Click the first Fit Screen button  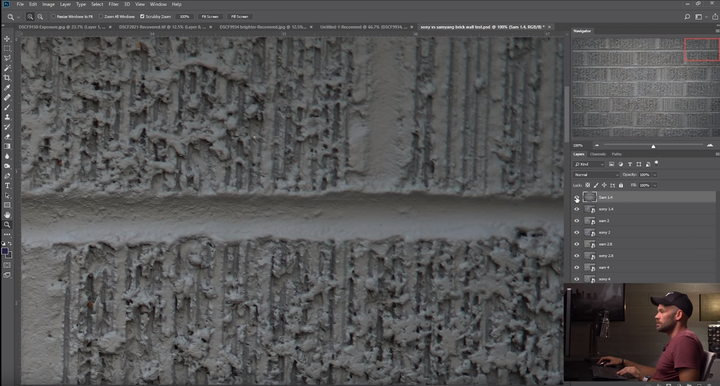click(210, 17)
